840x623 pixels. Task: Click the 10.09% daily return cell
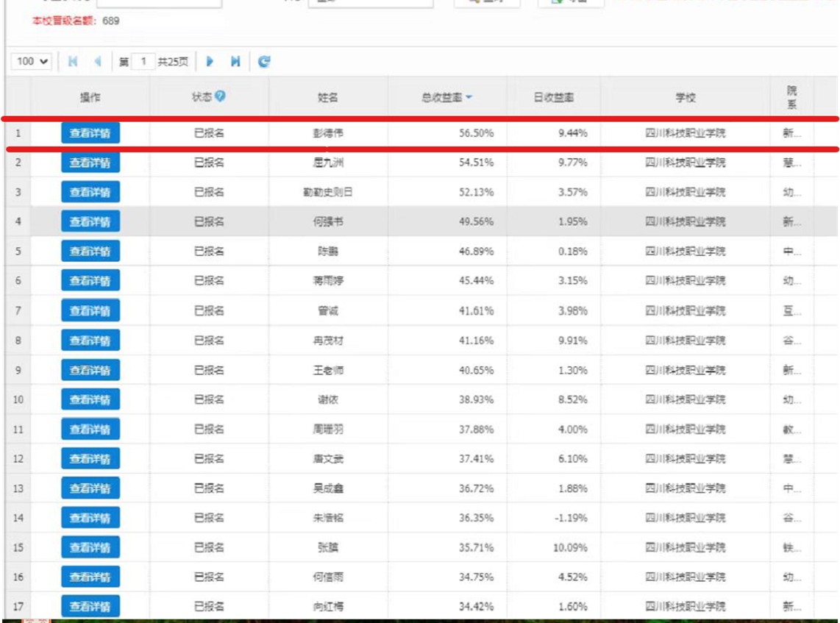pos(570,547)
